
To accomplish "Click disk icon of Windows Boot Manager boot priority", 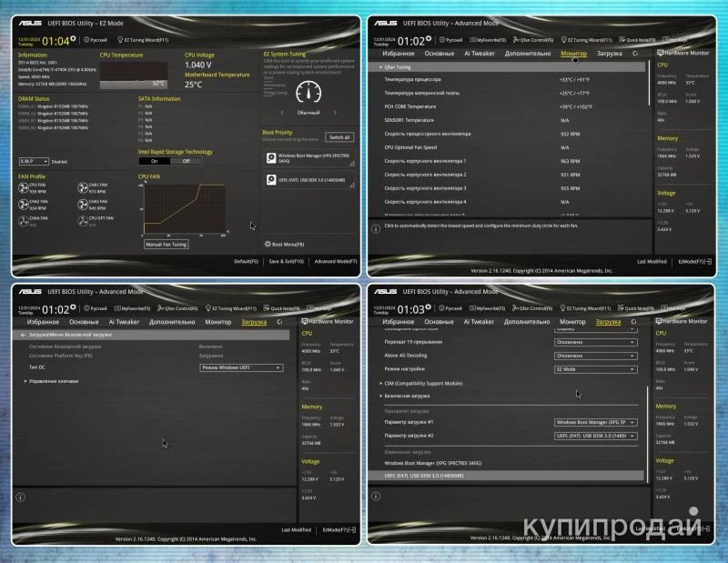I will coord(271,157).
